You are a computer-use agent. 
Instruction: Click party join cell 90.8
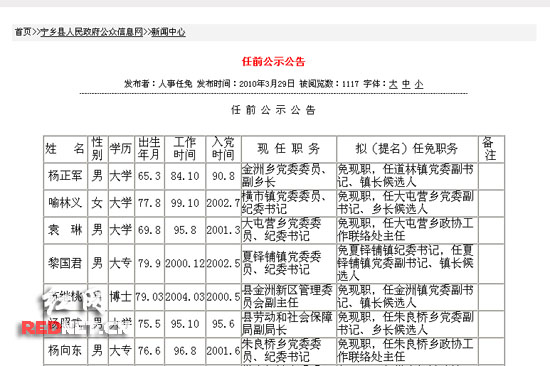coord(223,176)
